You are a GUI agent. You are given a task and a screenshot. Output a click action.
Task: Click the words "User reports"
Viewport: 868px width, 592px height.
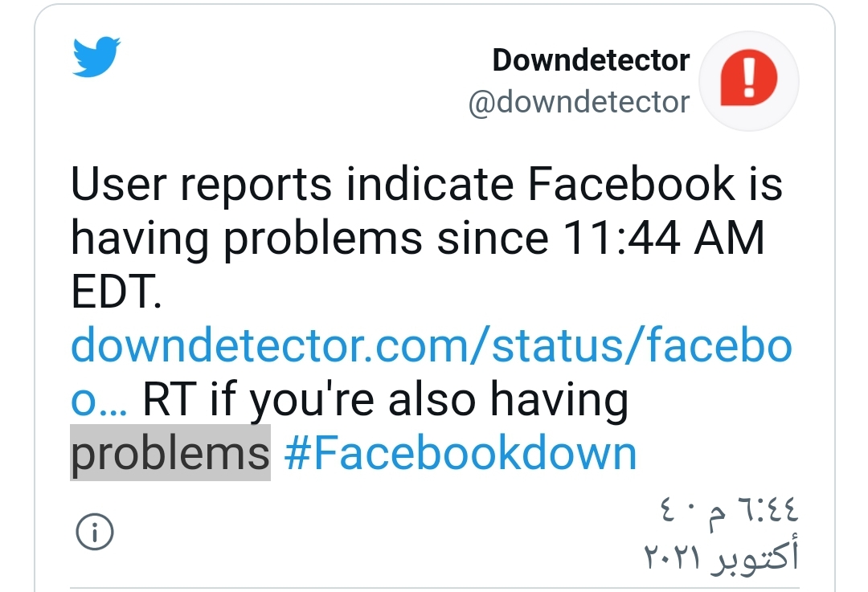[201, 185]
